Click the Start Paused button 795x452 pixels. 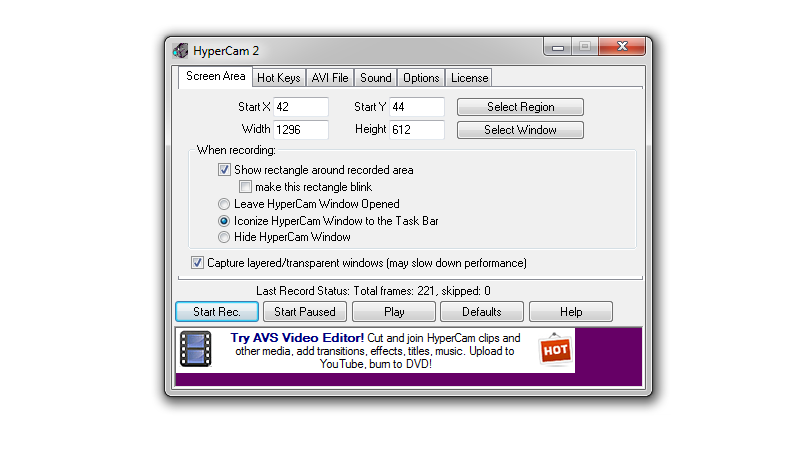[x=305, y=311]
